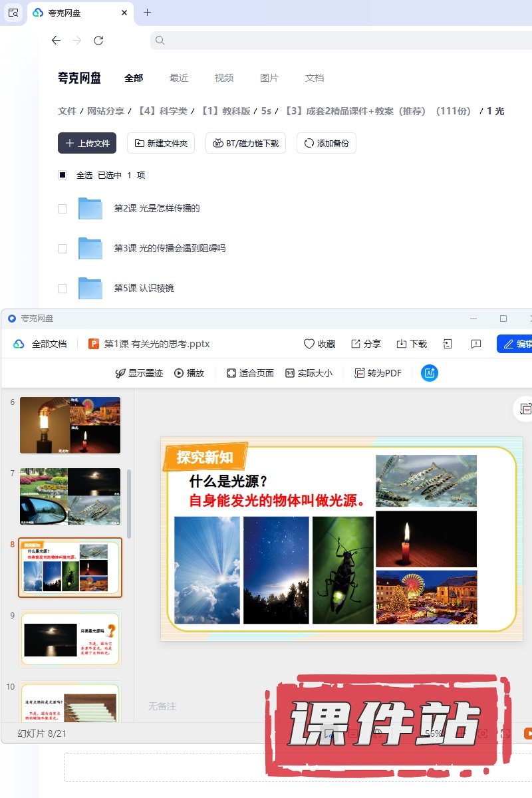Viewport: 532px width, 798px height.
Task: Click the 分享 share icon
Action: point(356,344)
